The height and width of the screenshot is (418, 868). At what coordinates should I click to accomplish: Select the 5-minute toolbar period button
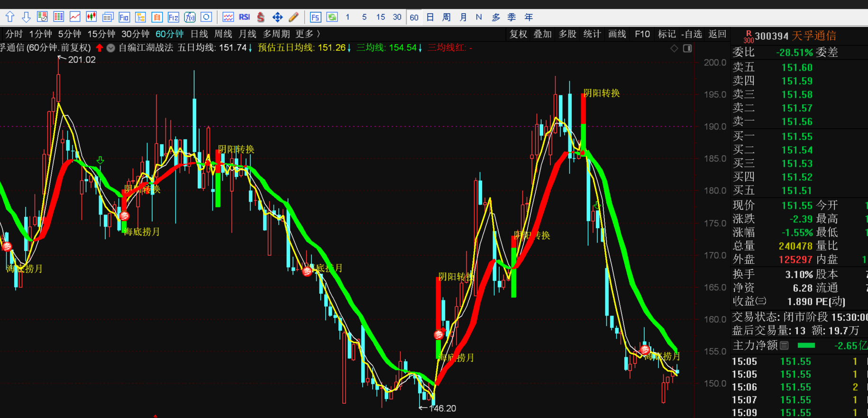[x=364, y=17]
